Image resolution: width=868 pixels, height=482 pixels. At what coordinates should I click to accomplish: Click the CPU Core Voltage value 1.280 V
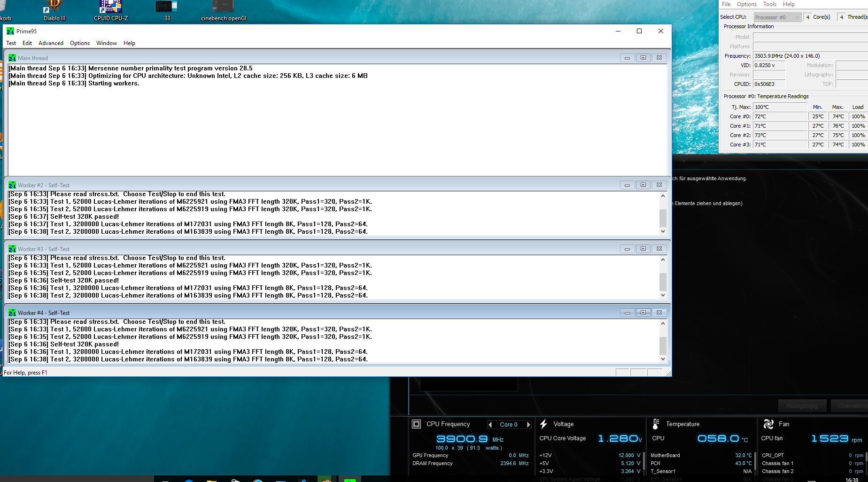click(x=620, y=438)
